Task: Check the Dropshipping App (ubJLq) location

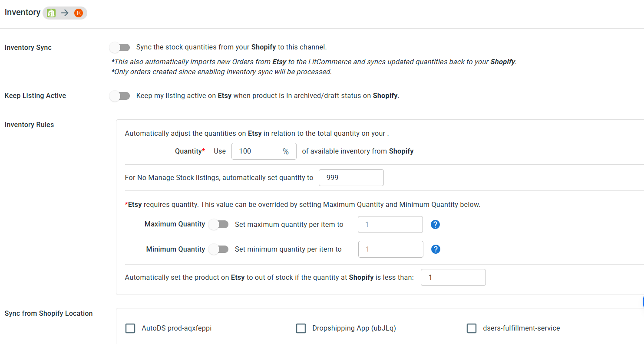Action: point(301,328)
